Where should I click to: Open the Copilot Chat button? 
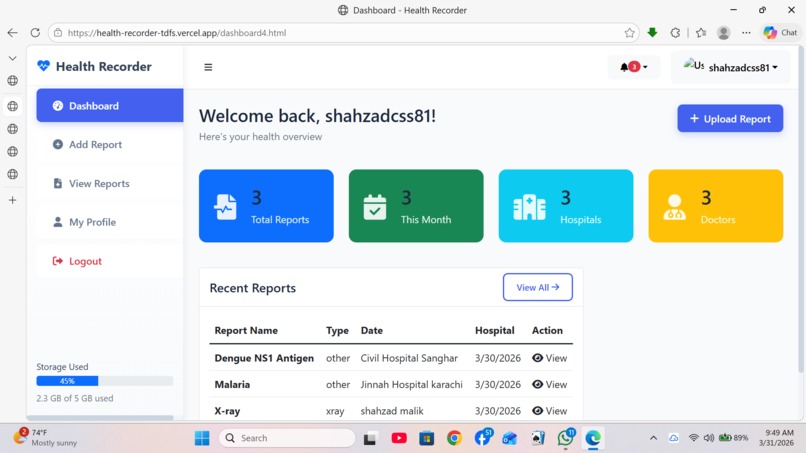pyautogui.click(x=780, y=32)
